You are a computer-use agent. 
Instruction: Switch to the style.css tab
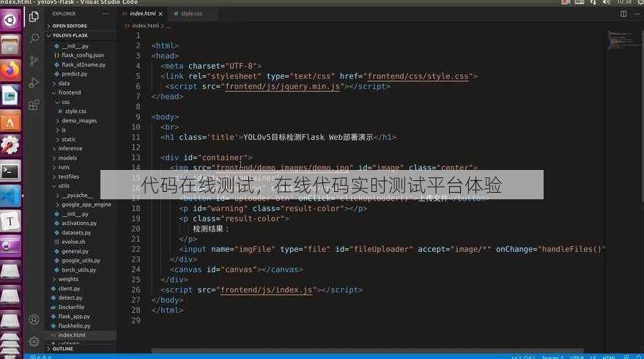coord(191,14)
